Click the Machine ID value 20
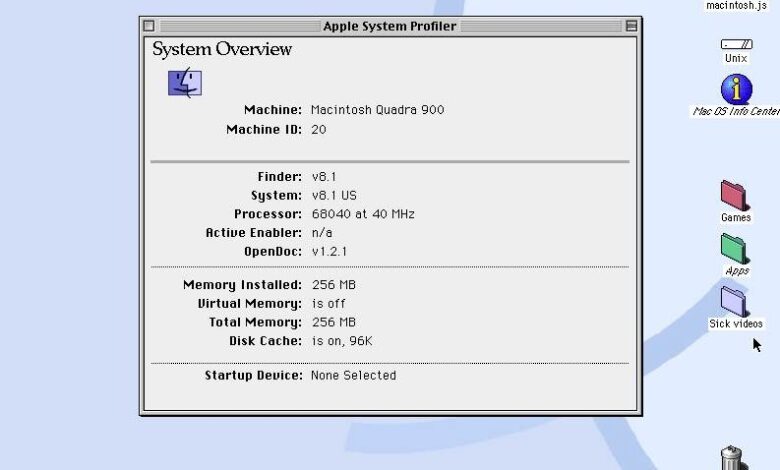Image resolution: width=780 pixels, height=470 pixels. click(318, 129)
